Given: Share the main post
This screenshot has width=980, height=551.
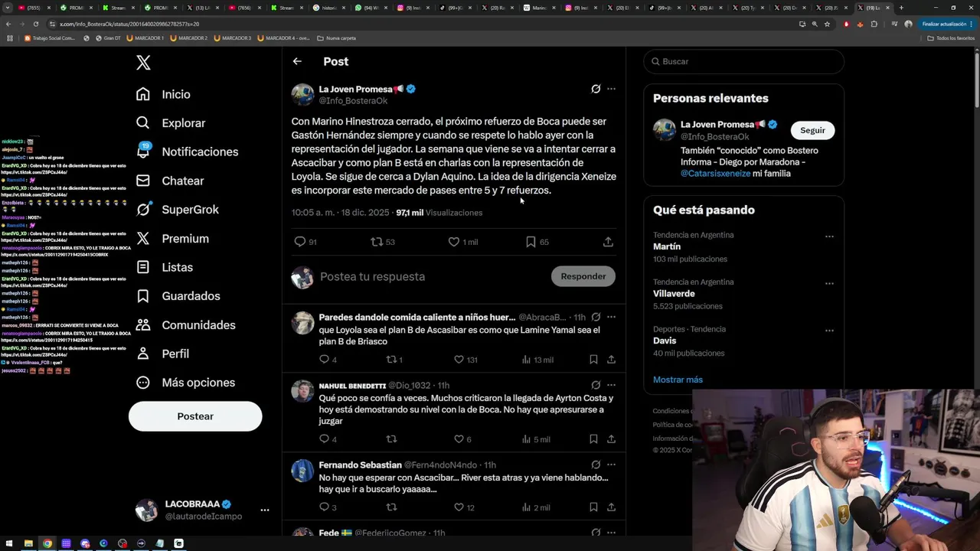Looking at the screenshot, I should [608, 242].
